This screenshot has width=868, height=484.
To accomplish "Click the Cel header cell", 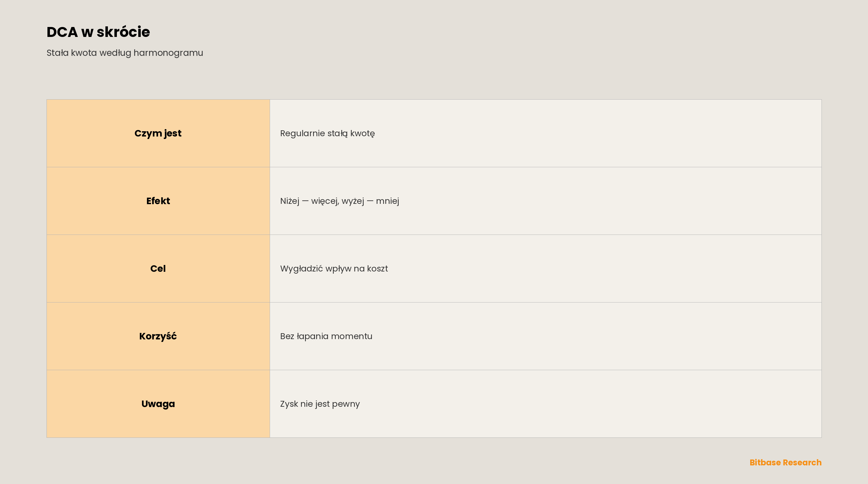I will [158, 268].
